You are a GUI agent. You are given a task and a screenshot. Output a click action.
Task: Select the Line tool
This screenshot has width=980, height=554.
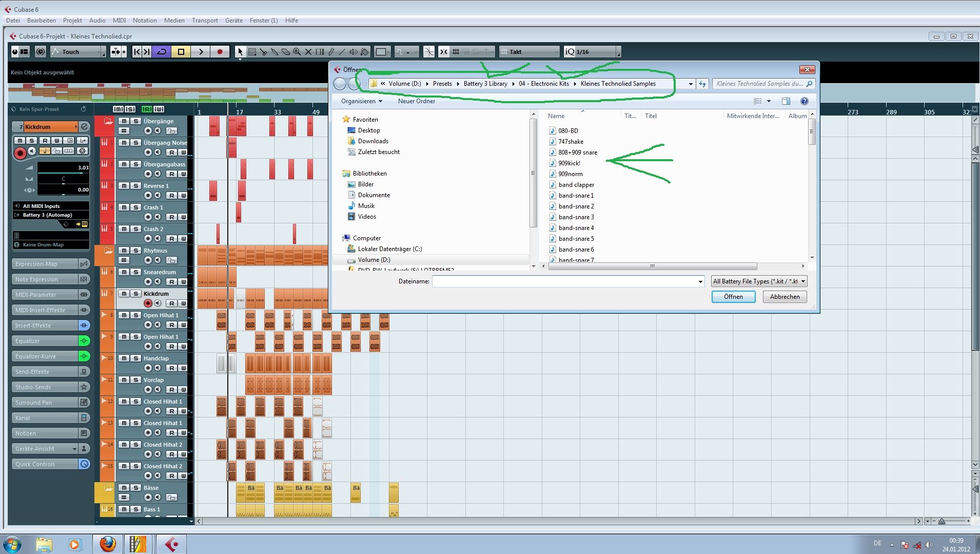coord(342,52)
